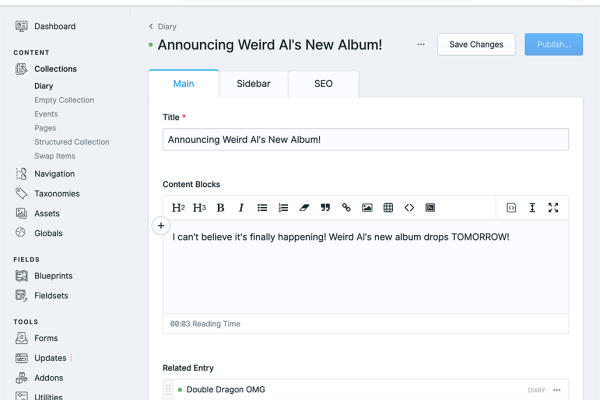This screenshot has width=600, height=400.
Task: Open the Pages collection
Action: pyautogui.click(x=45, y=128)
